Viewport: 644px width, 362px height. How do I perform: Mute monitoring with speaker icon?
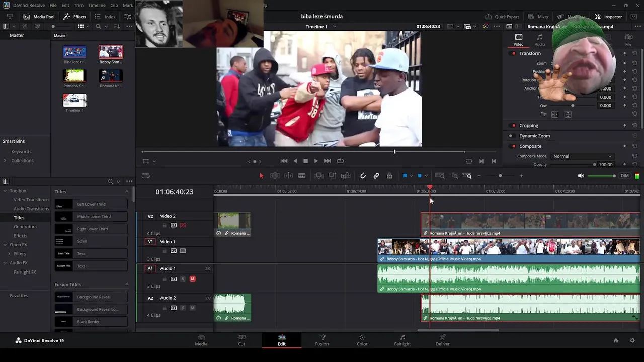(x=581, y=176)
